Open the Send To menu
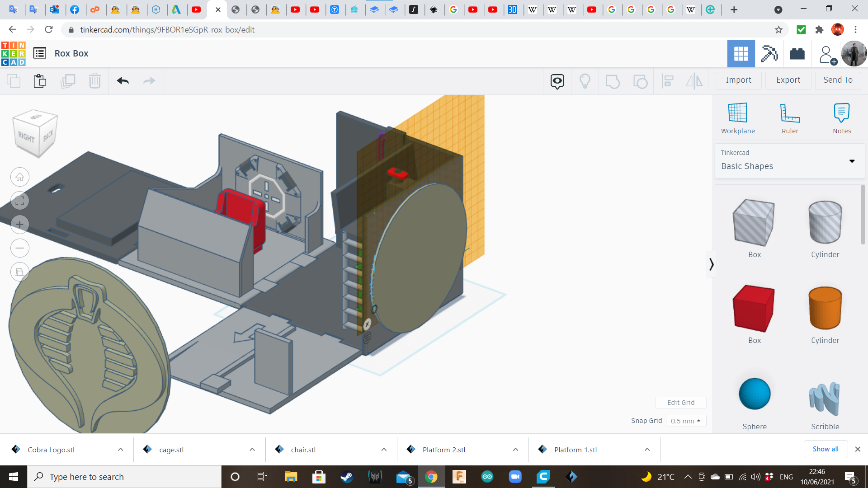868x488 pixels. (x=837, y=80)
